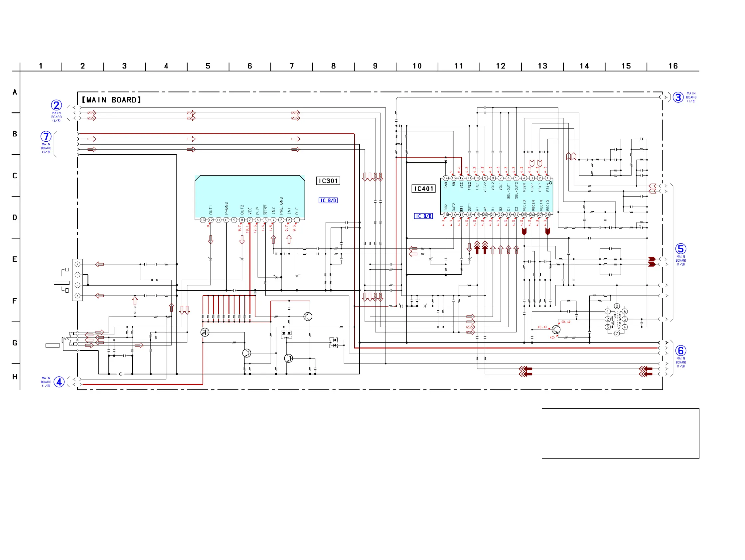This screenshot has width=745, height=560.
Task: Open the IC B/D link beside IC401
Action: coord(423,216)
